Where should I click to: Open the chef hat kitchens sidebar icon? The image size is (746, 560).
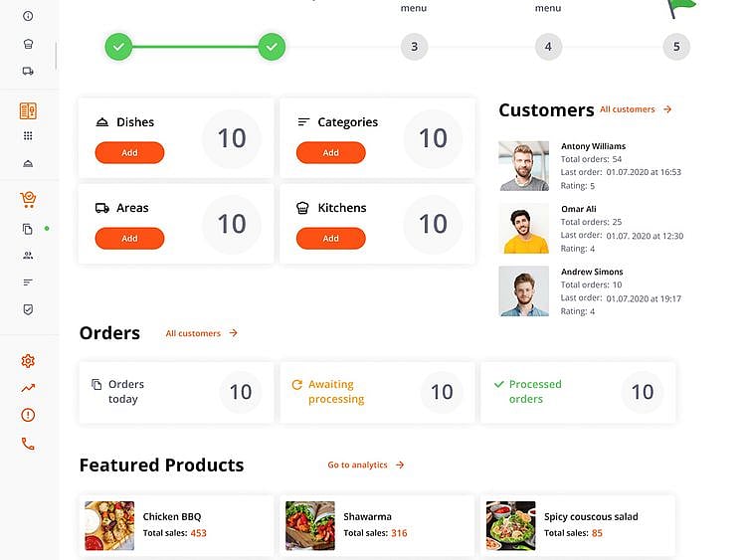point(28,44)
